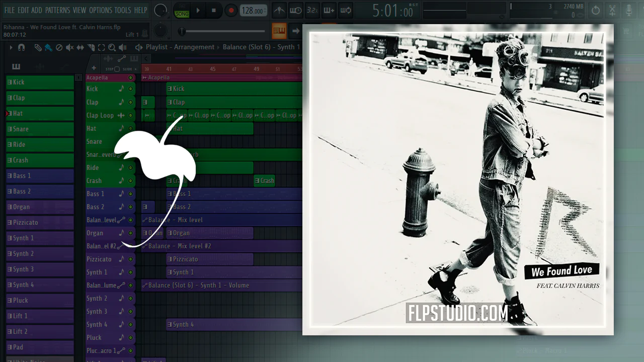Select the Slip tool

(80, 47)
